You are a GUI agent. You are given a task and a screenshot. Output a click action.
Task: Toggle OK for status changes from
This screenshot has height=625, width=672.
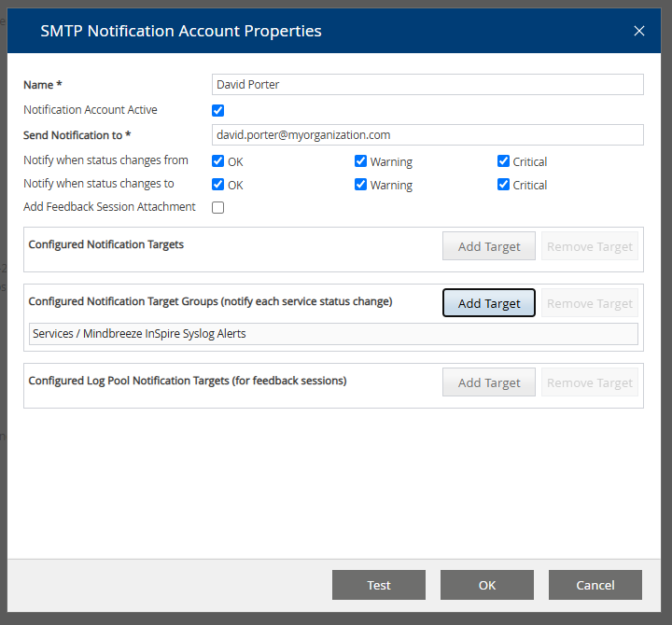[218, 161]
